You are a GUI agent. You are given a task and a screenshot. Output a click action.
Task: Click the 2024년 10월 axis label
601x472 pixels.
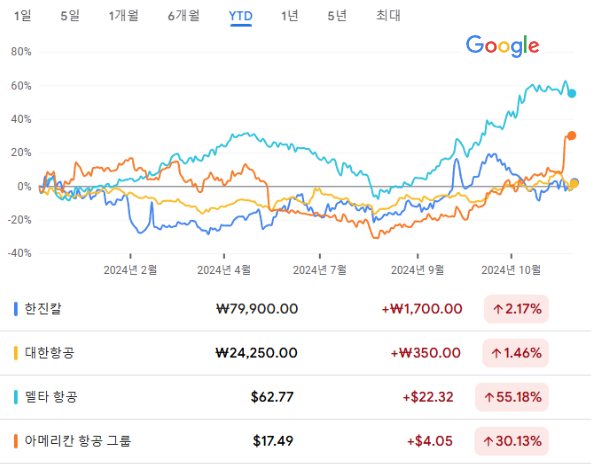(511, 270)
